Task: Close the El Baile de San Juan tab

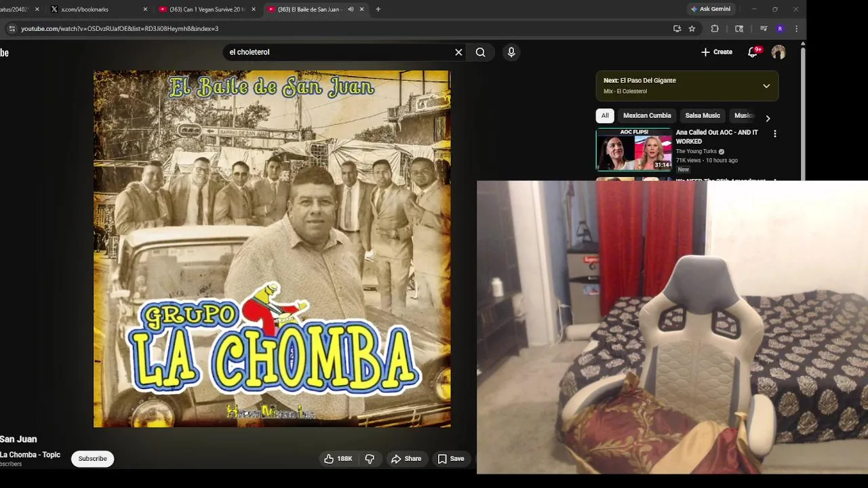Action: coord(361,9)
